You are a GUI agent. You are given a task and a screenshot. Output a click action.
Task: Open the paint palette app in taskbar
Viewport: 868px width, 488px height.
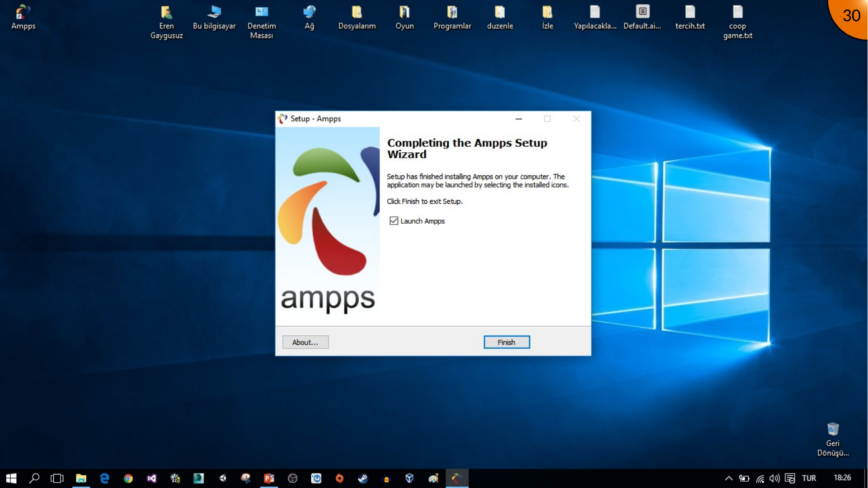tap(433, 479)
